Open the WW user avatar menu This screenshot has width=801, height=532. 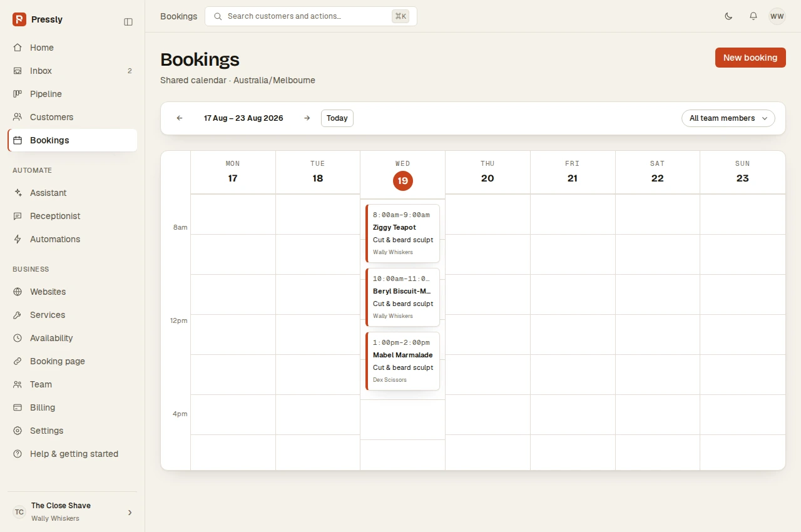[777, 16]
